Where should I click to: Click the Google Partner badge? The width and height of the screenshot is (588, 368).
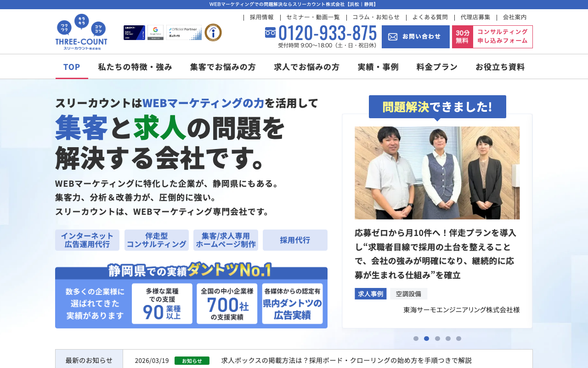(x=155, y=33)
